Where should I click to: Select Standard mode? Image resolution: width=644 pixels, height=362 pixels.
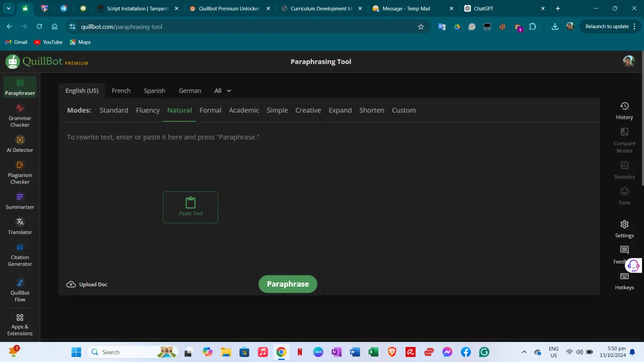[x=114, y=110]
